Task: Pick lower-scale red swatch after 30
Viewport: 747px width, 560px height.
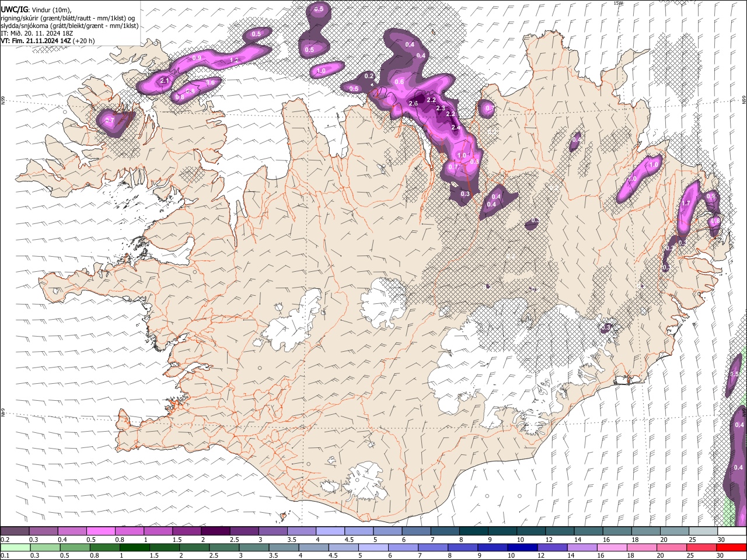Action: click(x=731, y=548)
